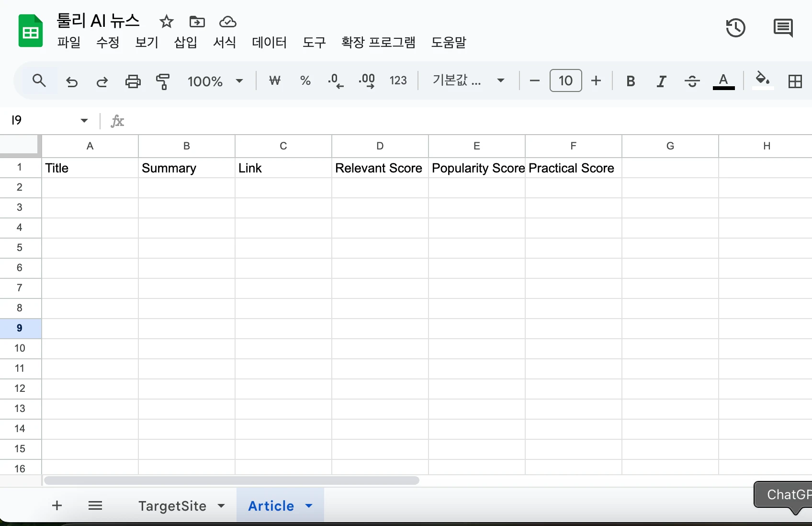Open version history clock icon
Image resolution: width=812 pixels, height=526 pixels.
(735, 28)
